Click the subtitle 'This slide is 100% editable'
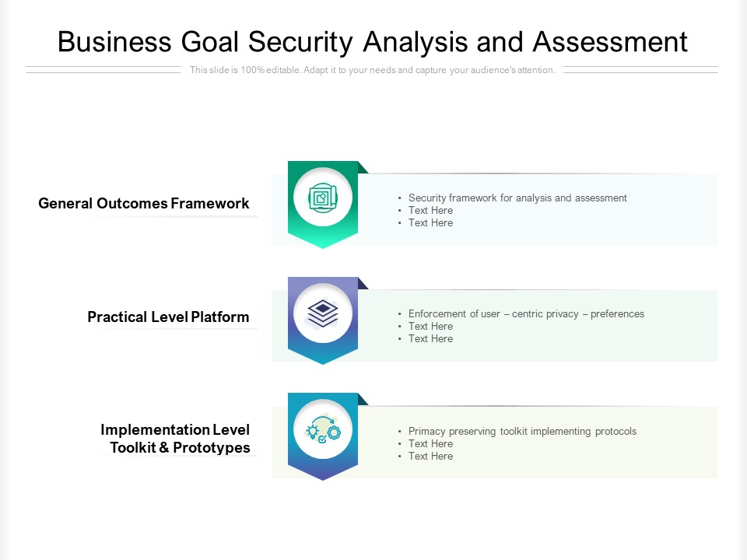 click(x=373, y=70)
